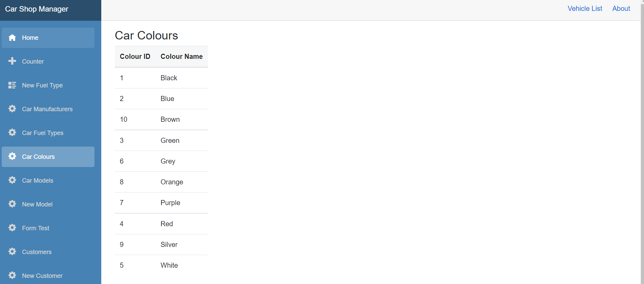Select Counter in the sidebar menu
644x284 pixels.
pos(33,62)
